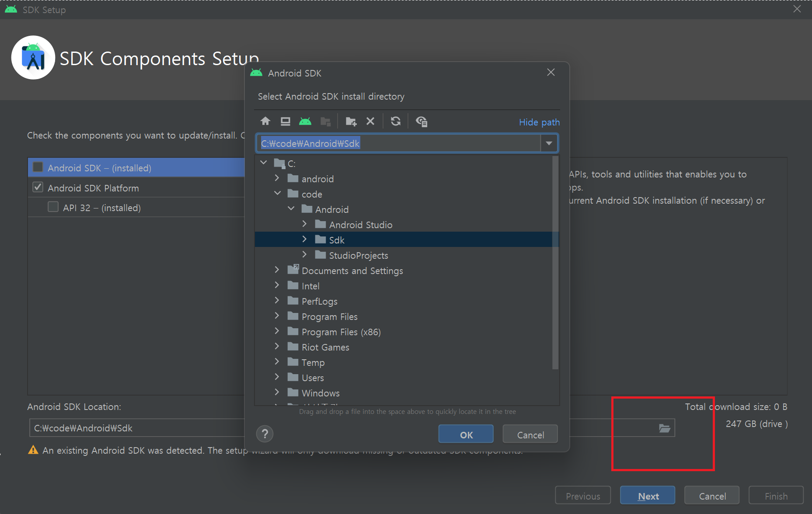Expand Documents and Settings folder
The height and width of the screenshot is (514, 812).
[x=277, y=270]
